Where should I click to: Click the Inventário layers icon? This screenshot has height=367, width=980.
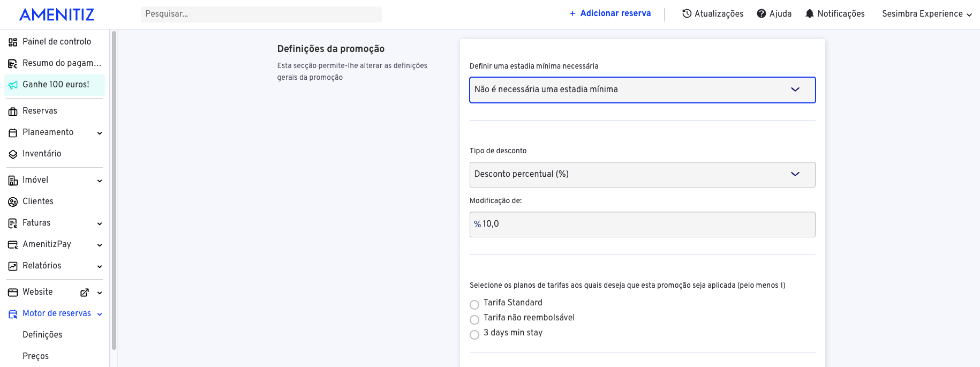[13, 154]
